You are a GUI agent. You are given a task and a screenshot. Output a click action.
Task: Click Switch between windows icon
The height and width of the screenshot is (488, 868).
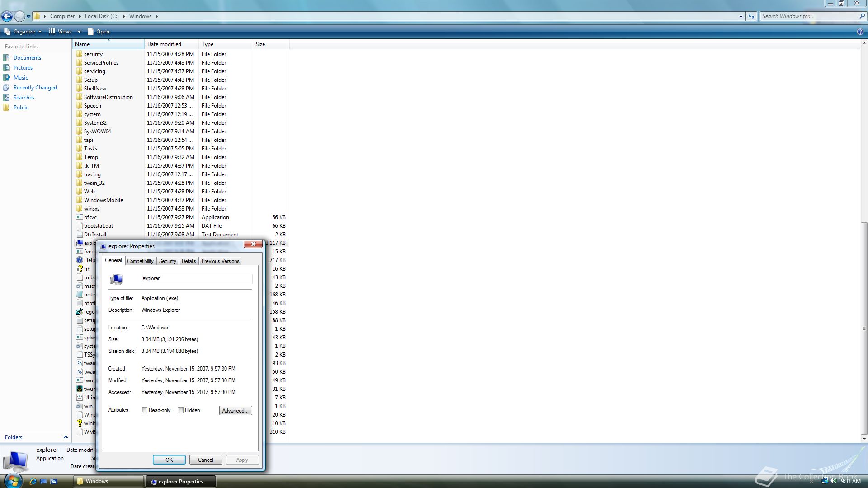coord(54,482)
